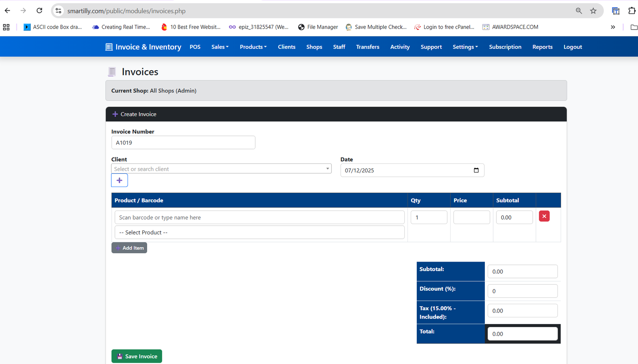Navigate to the Reports menu item

tap(542, 47)
